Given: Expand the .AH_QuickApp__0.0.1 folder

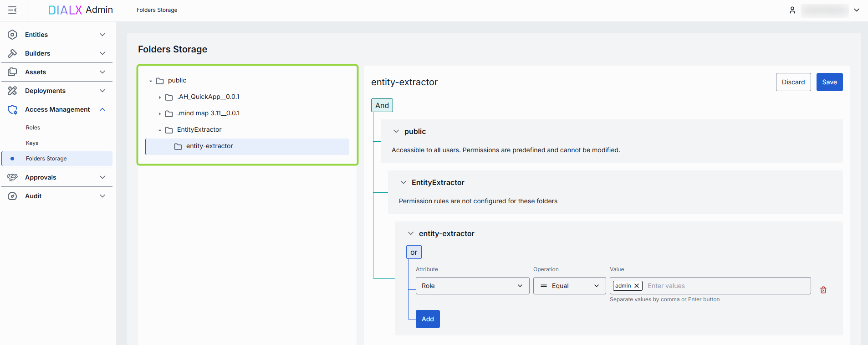Looking at the screenshot, I should [x=160, y=97].
